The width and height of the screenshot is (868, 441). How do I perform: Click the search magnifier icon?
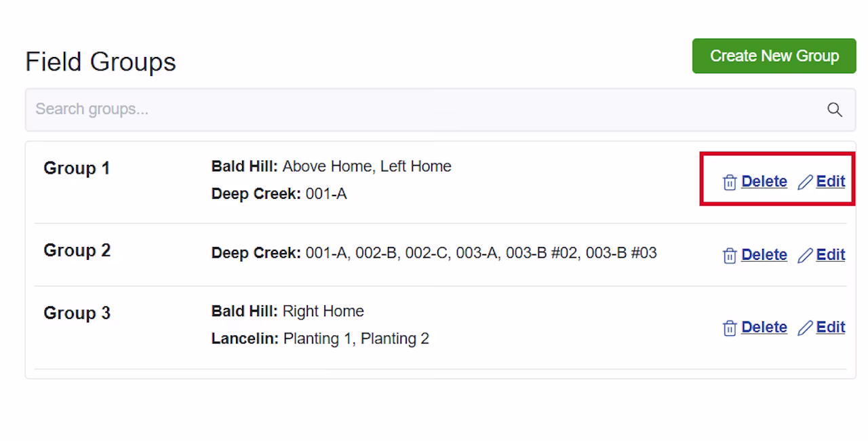[835, 110]
